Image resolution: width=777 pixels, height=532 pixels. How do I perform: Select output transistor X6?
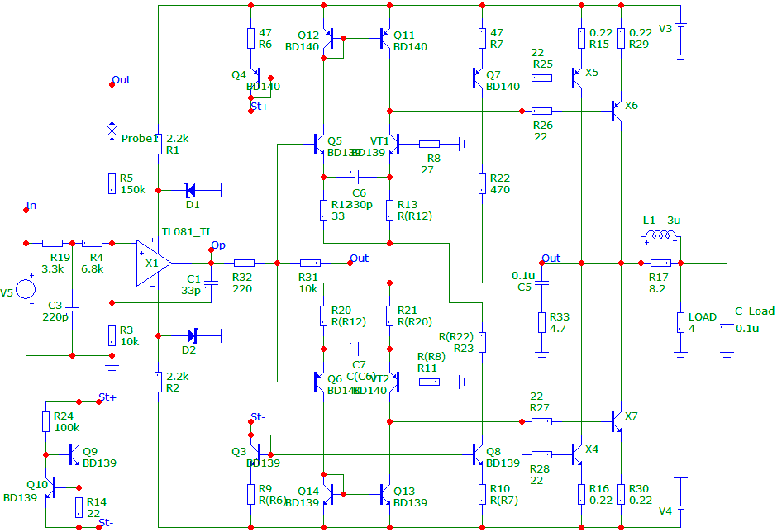617,111
